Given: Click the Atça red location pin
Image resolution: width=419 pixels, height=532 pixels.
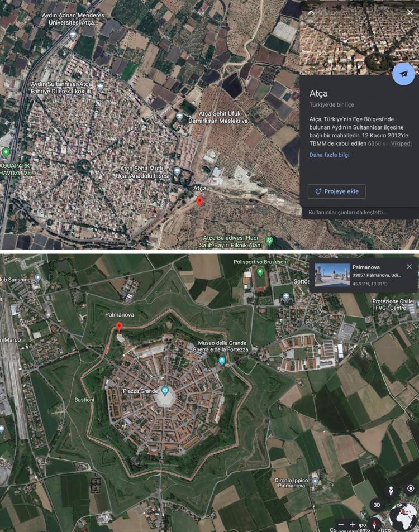Looking at the screenshot, I should tap(199, 202).
